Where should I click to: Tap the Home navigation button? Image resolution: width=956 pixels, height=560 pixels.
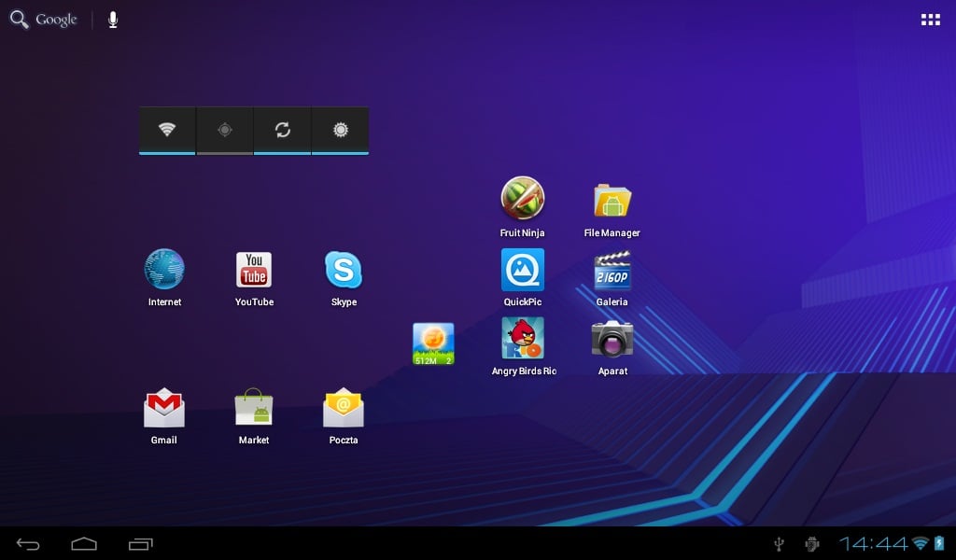(x=84, y=543)
